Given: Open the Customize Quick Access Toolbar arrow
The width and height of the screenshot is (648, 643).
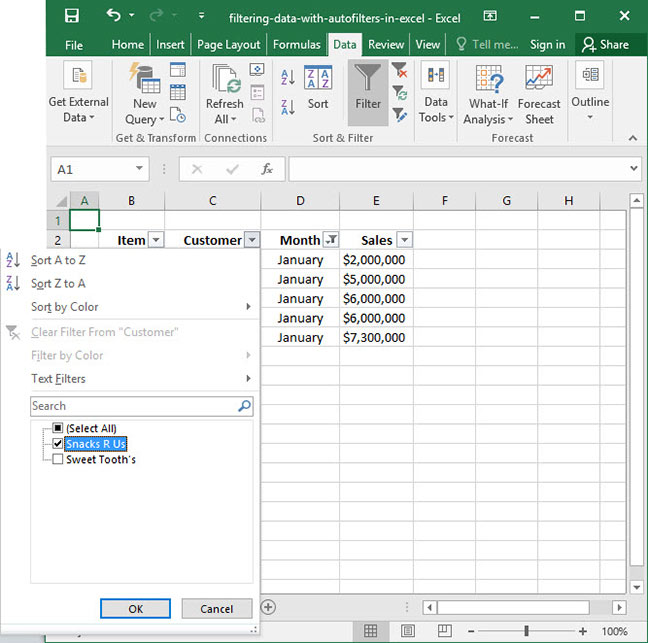Looking at the screenshot, I should 201,16.
